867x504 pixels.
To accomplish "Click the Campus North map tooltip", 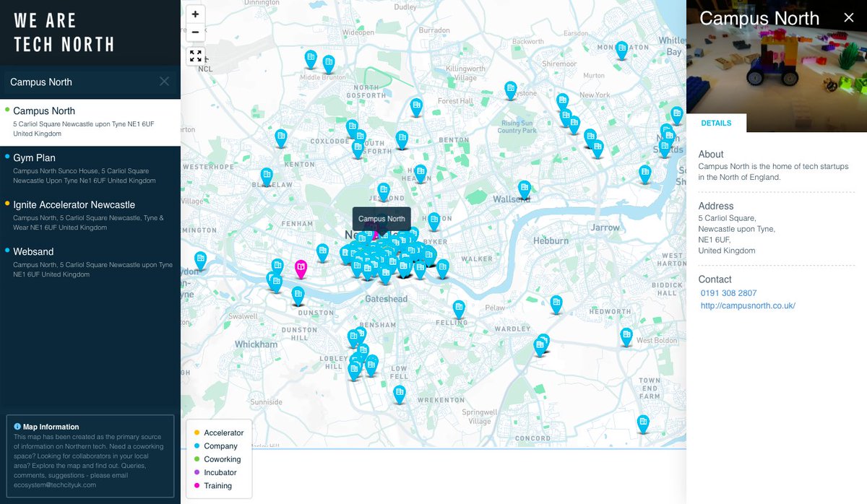I will (x=381, y=219).
